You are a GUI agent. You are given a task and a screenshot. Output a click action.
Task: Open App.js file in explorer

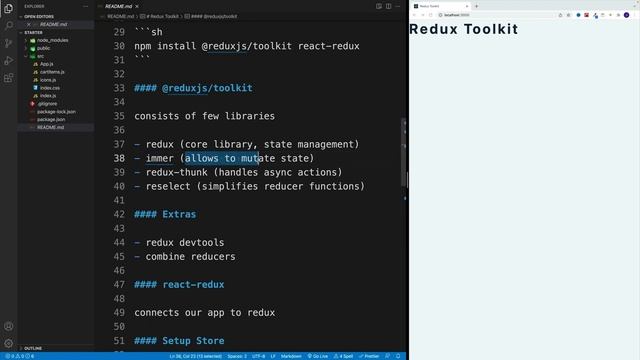(x=47, y=64)
